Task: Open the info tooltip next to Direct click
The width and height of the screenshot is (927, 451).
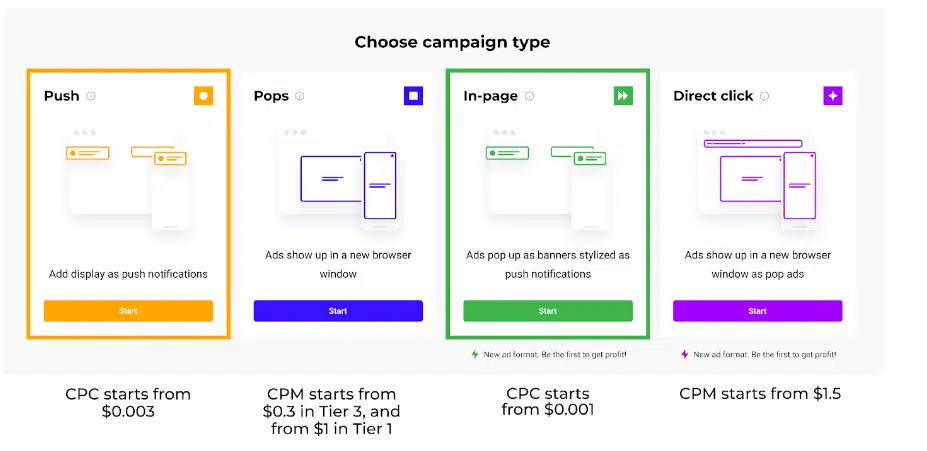Action: coord(764,96)
